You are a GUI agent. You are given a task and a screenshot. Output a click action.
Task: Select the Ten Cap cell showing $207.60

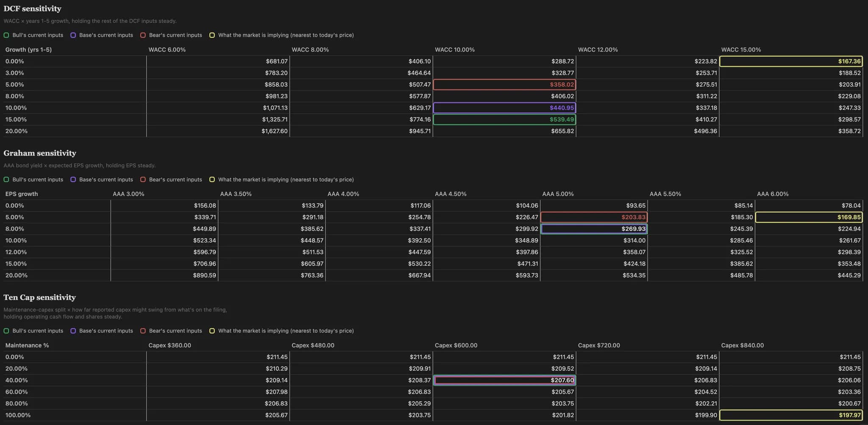click(504, 381)
